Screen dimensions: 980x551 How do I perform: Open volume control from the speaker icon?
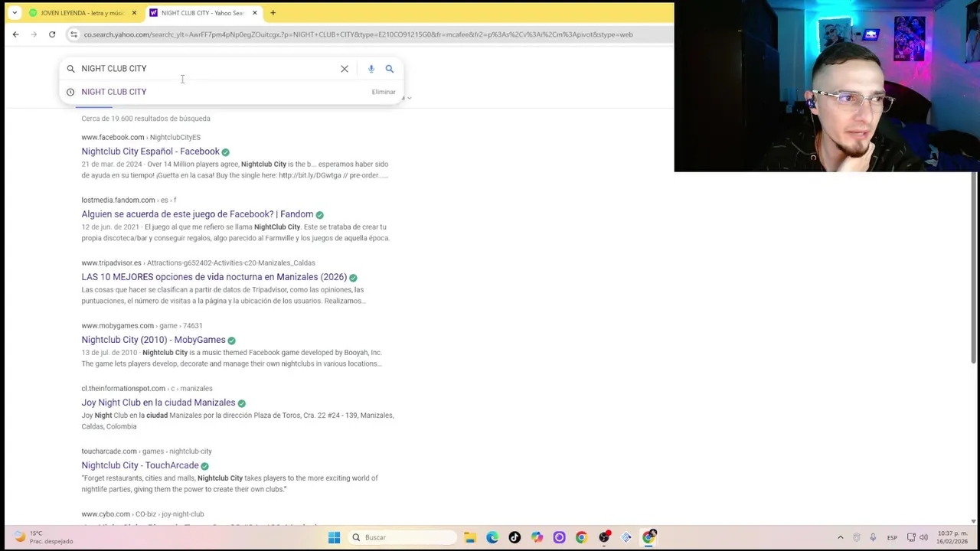coord(924,537)
